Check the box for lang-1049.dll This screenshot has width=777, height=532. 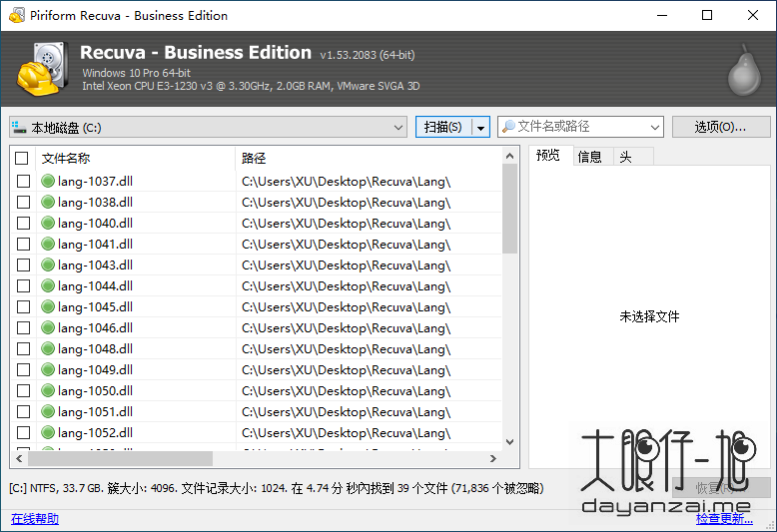[23, 370]
